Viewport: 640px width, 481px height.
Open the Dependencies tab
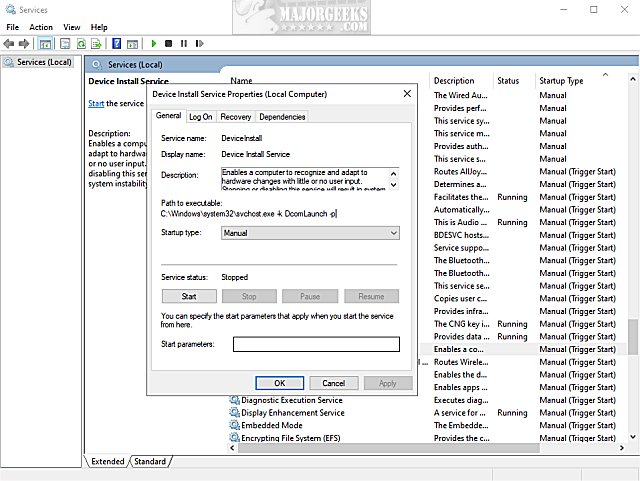[282, 117]
